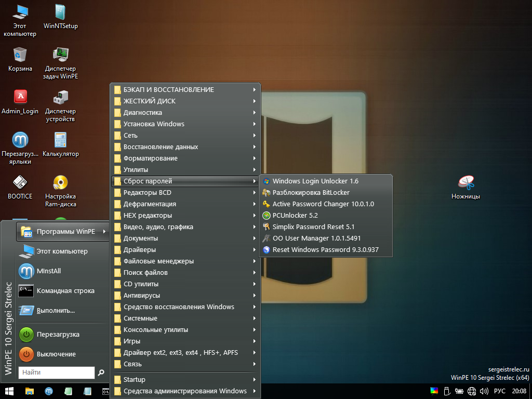532x399 pixels.
Task: Open Разблокировка BitLocker entry
Action: 326,193
